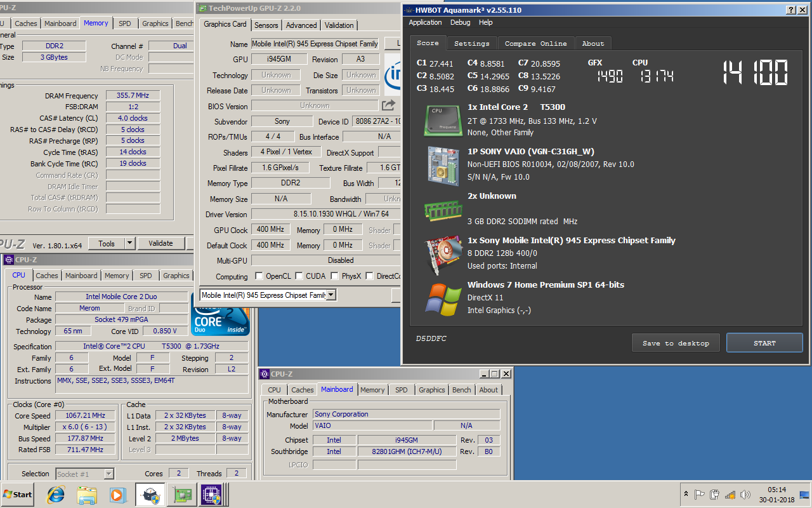Select About tab in CPU-Z Mainboard window

pos(488,390)
